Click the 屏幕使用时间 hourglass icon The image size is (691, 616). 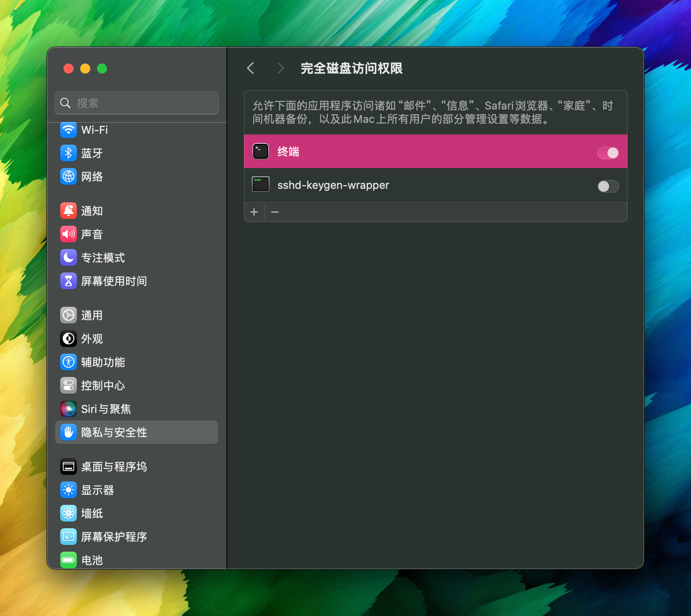[69, 281]
